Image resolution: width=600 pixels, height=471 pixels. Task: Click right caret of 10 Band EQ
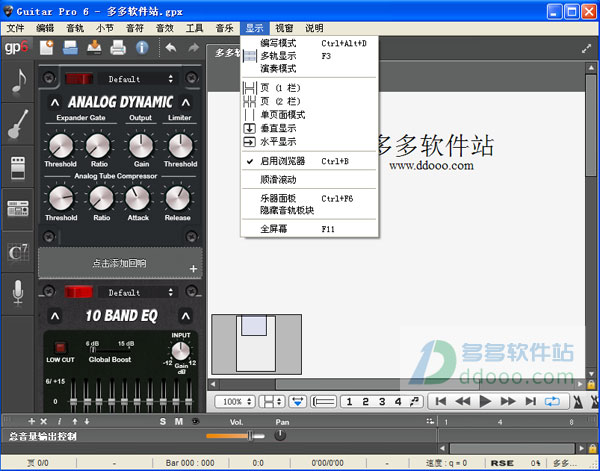[x=186, y=316]
